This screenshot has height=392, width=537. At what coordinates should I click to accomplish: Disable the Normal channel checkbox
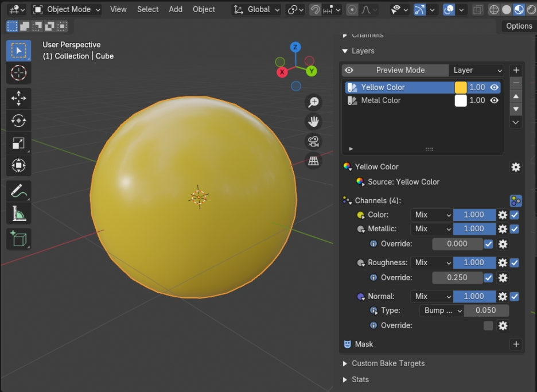click(515, 296)
